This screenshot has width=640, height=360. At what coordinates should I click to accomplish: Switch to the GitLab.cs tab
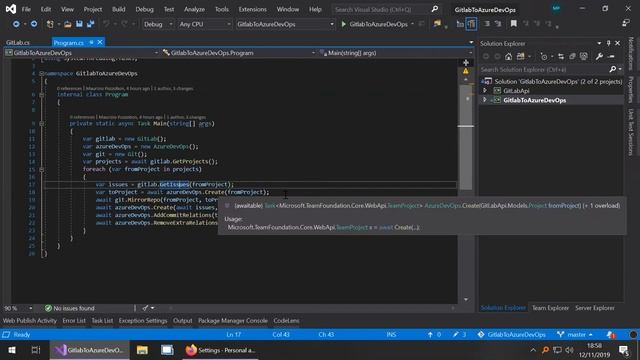pyautogui.click(x=18, y=42)
